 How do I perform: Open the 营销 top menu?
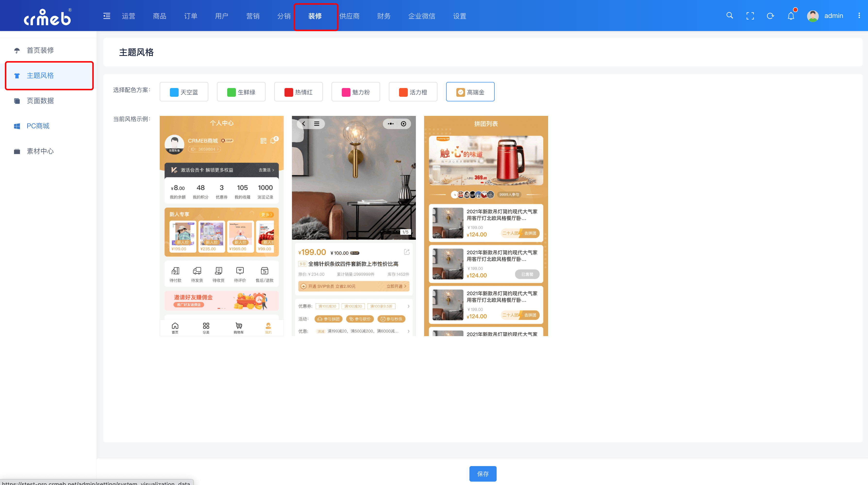(x=253, y=16)
